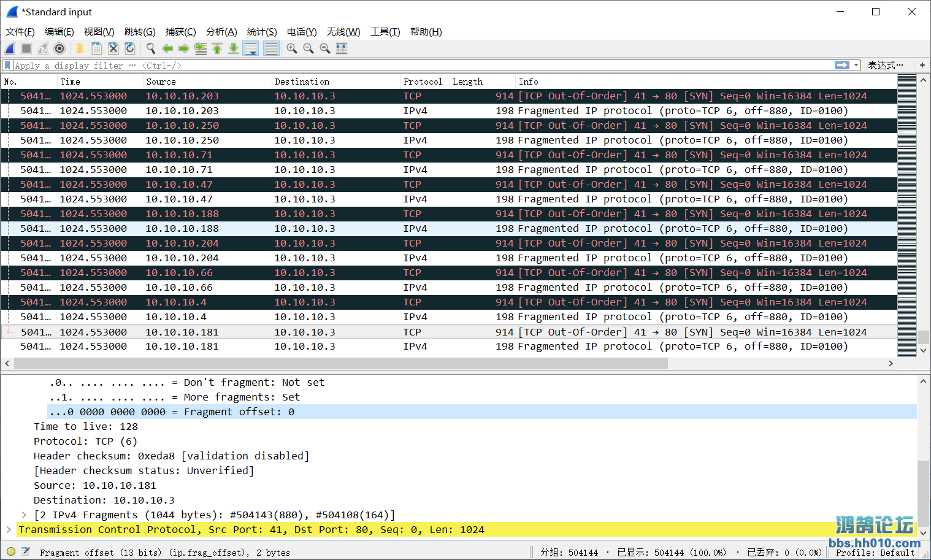Open capture options gear icon
This screenshot has height=560, width=931.
click(x=59, y=48)
